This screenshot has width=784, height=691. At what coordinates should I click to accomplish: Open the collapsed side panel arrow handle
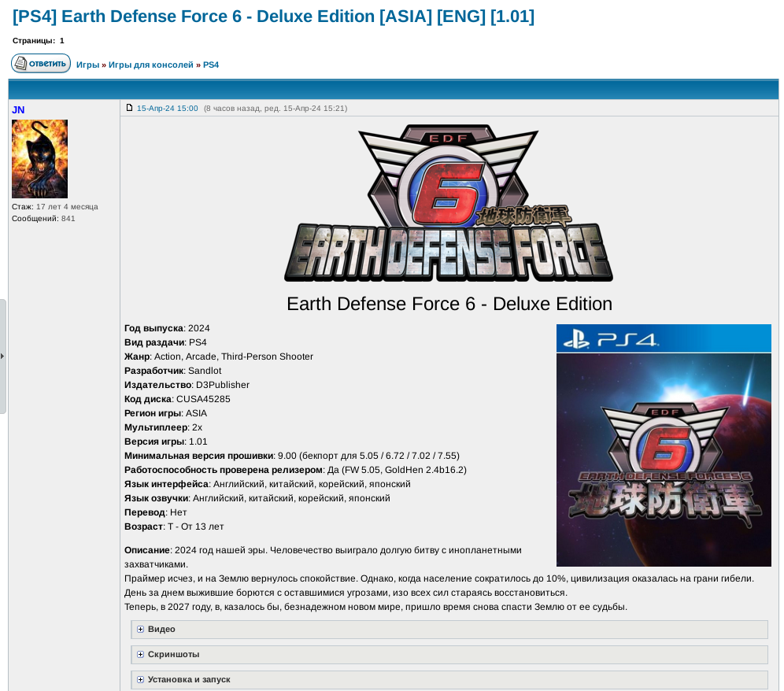2,357
